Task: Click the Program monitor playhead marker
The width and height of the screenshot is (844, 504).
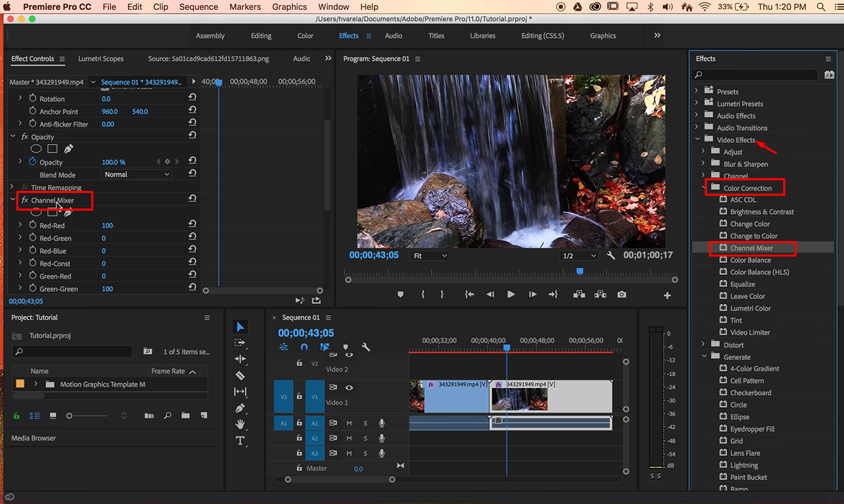Action: click(580, 271)
